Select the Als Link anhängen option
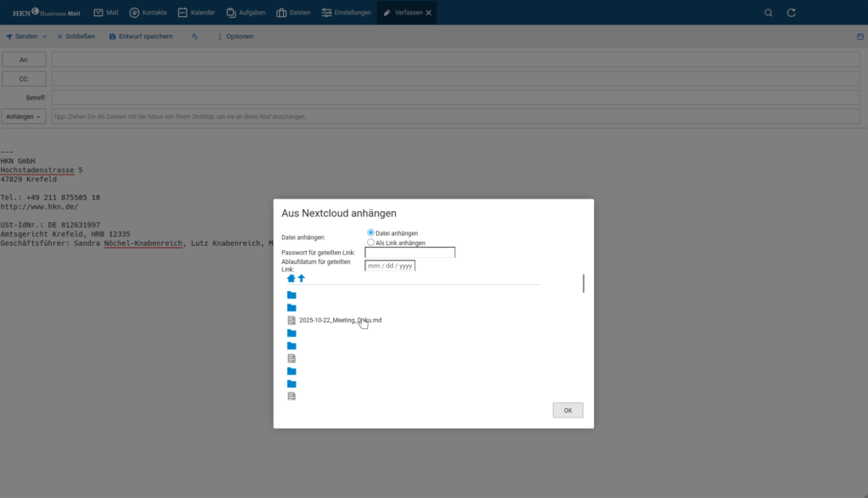This screenshot has height=498, width=868. click(x=370, y=242)
